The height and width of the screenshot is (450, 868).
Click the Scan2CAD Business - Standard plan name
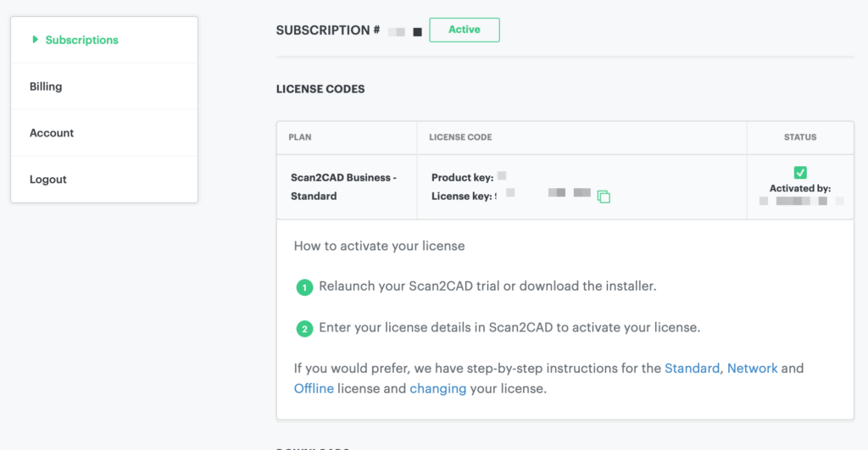click(x=342, y=186)
